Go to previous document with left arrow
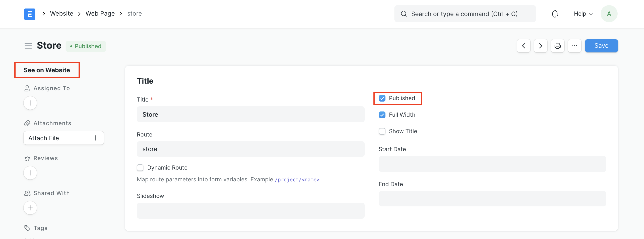The height and width of the screenshot is (239, 644). 523,46
